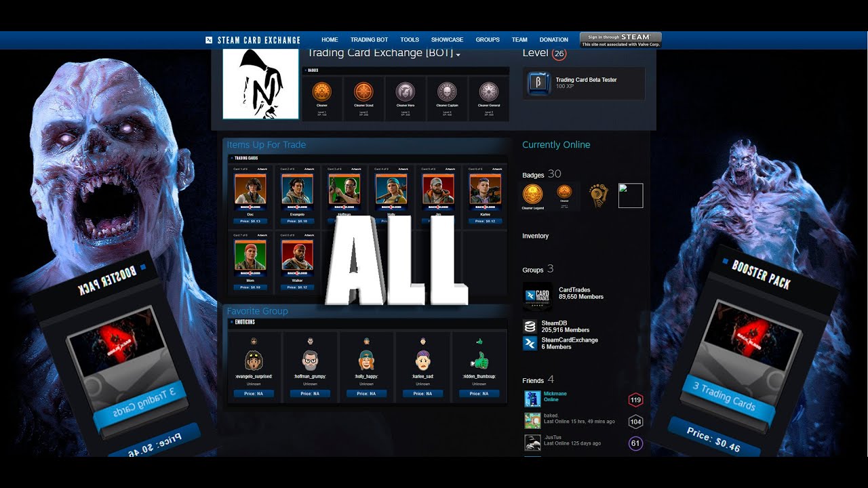Collapse the BADGES section header
This screenshot has width=868, height=488.
point(406,70)
